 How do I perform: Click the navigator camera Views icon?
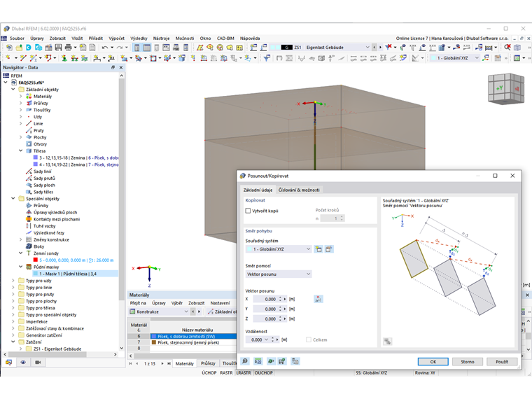tap(38, 363)
